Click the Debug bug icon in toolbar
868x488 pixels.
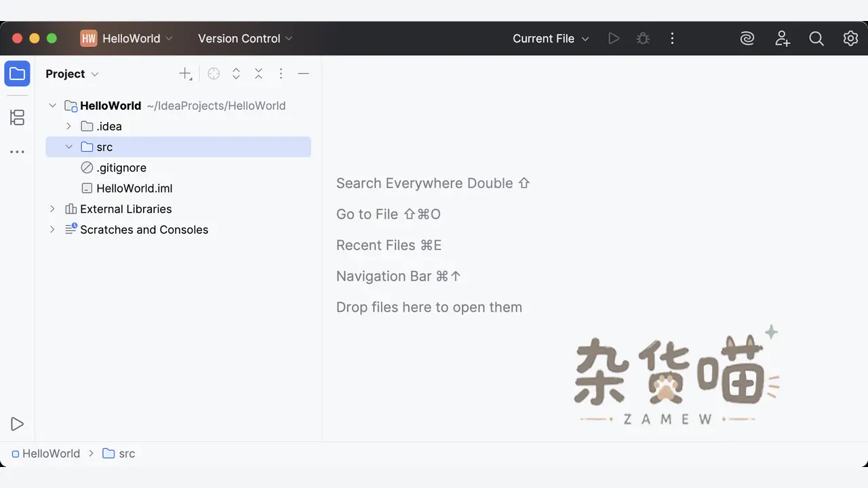click(643, 39)
